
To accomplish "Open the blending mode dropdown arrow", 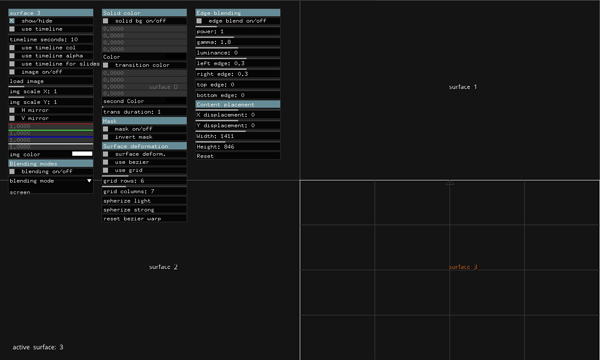I will coord(89,181).
